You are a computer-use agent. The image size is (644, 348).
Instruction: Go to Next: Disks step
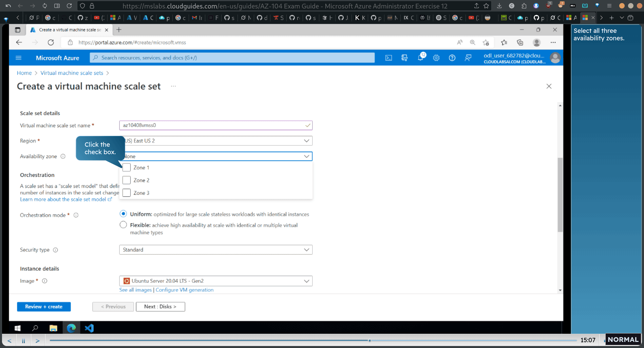point(160,307)
